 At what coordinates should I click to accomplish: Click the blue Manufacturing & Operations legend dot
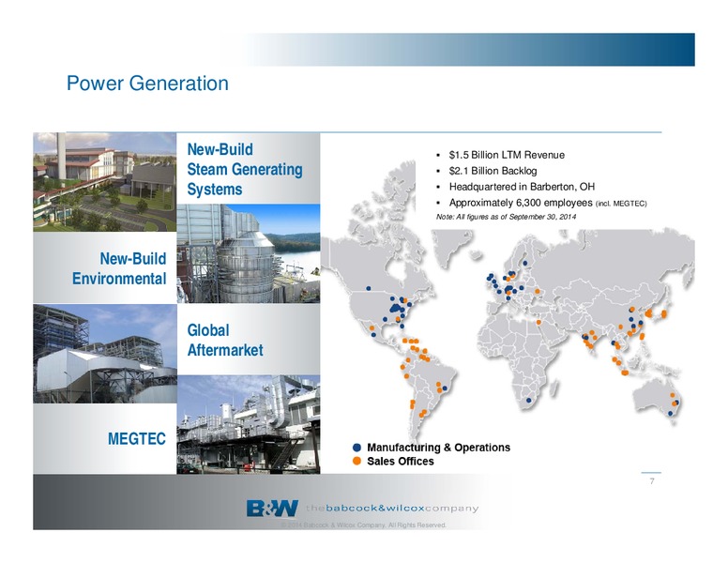coord(356,448)
